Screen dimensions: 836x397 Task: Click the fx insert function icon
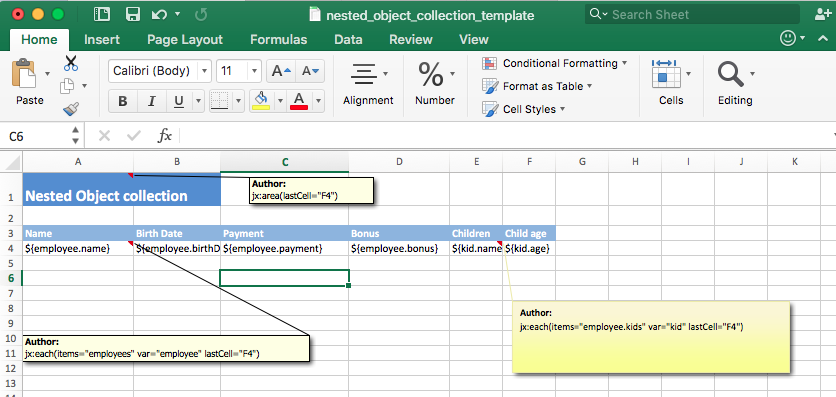[x=164, y=136]
